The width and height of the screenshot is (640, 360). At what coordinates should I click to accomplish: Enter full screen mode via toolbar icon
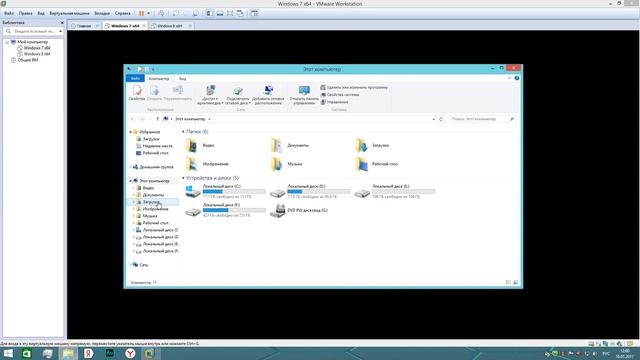[230, 13]
